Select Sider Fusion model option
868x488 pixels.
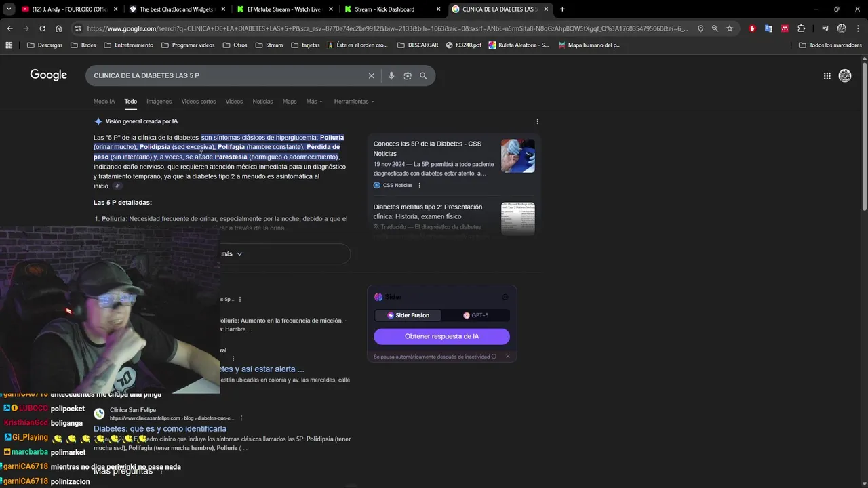408,315
